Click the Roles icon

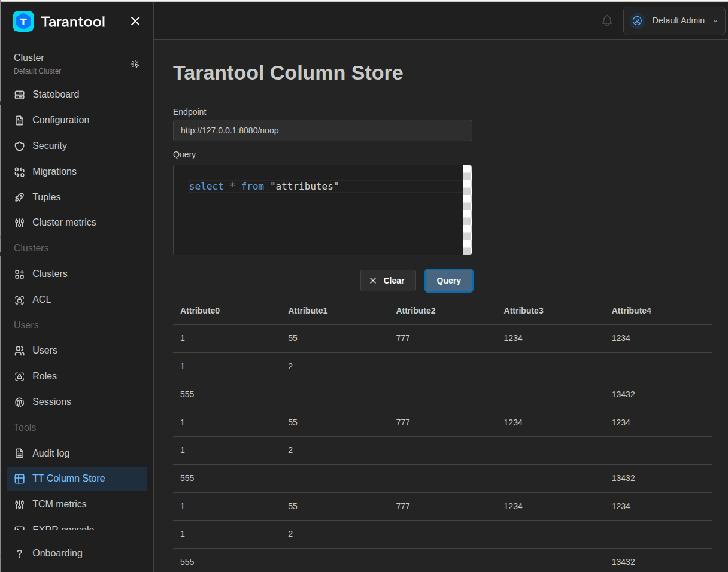pos(20,376)
